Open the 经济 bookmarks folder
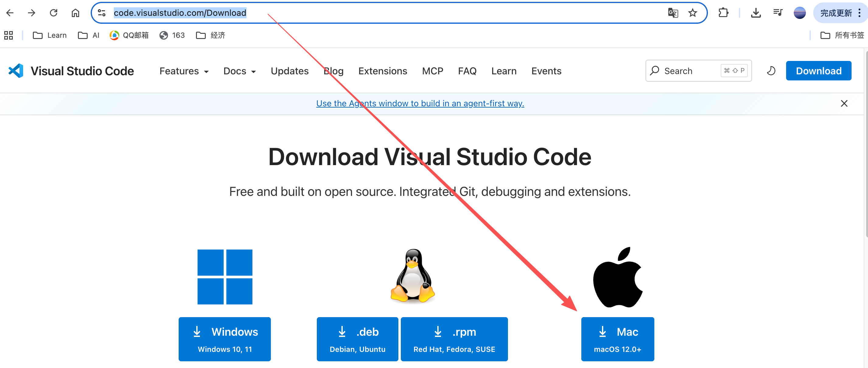Screen dimensions: 868x368 pos(210,35)
